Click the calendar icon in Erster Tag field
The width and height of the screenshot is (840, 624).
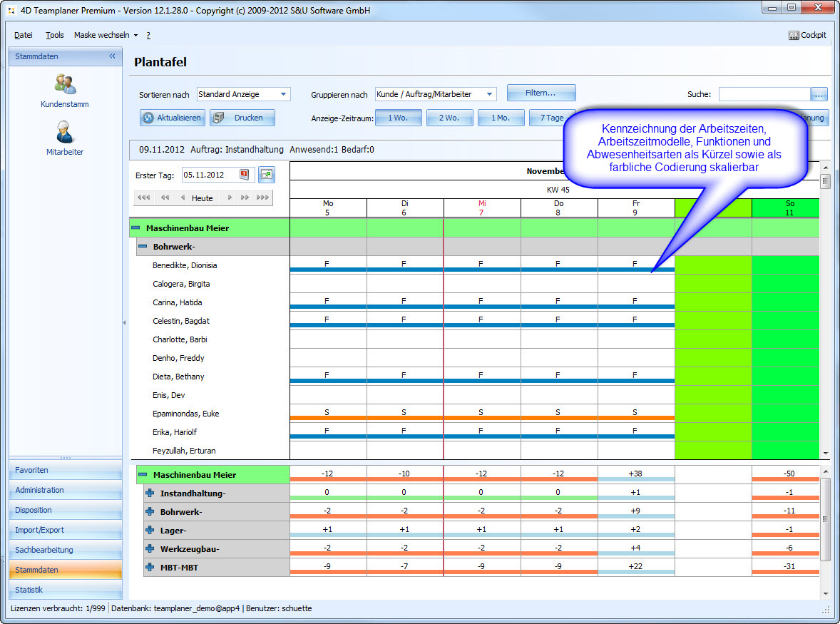point(244,175)
